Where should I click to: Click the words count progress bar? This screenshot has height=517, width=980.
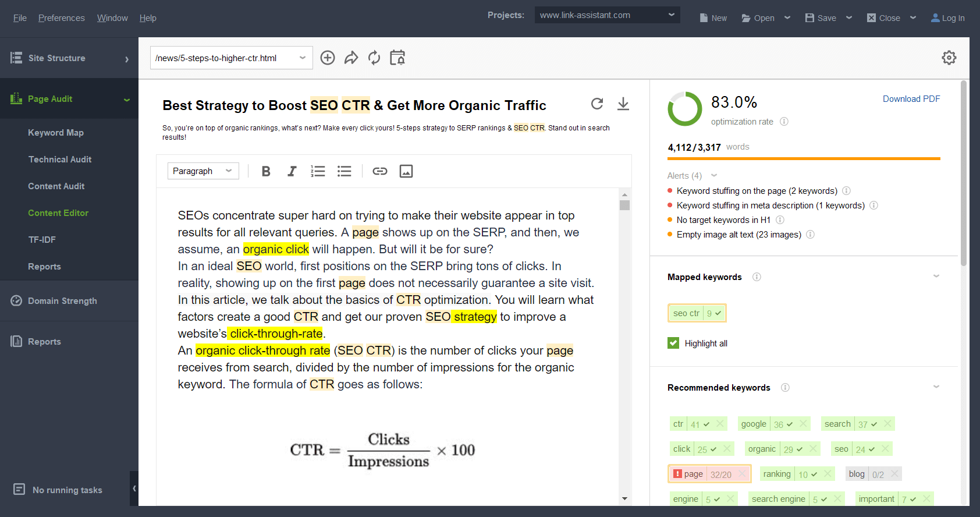(804, 158)
